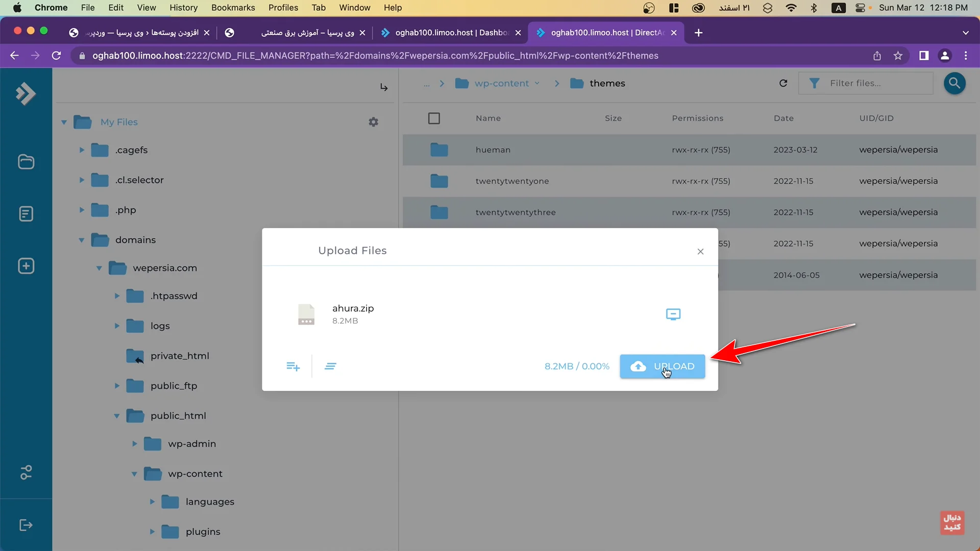Open the file manager folder sidebar icon

26,162
